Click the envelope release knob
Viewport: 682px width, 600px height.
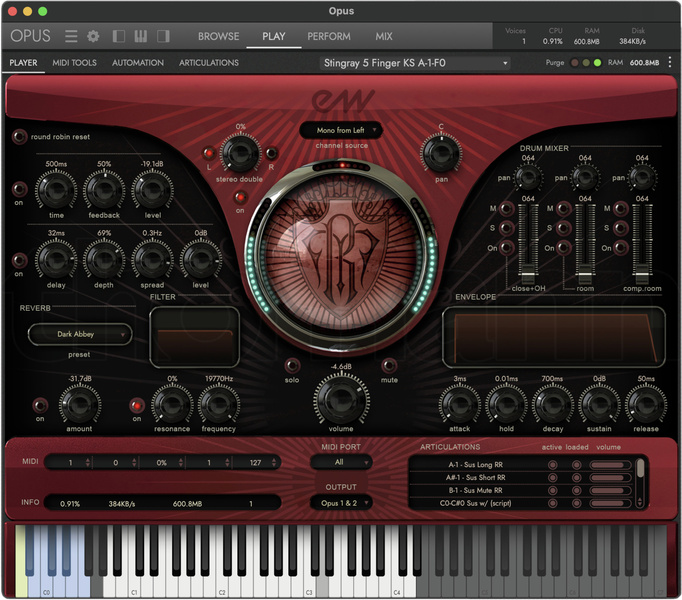(646, 405)
